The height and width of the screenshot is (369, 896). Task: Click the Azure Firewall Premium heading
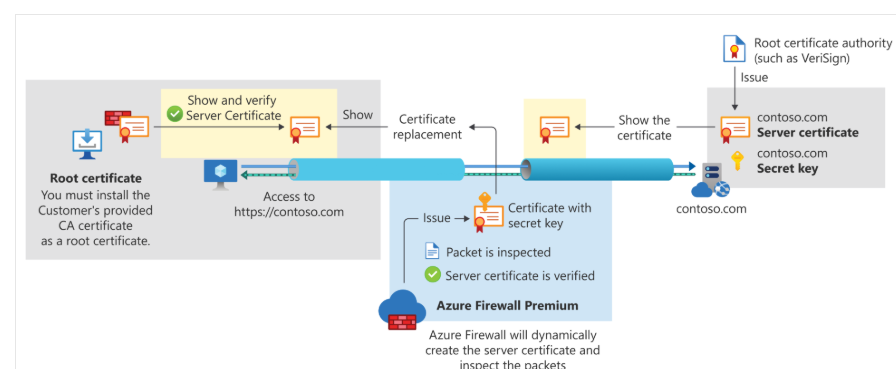point(507,306)
